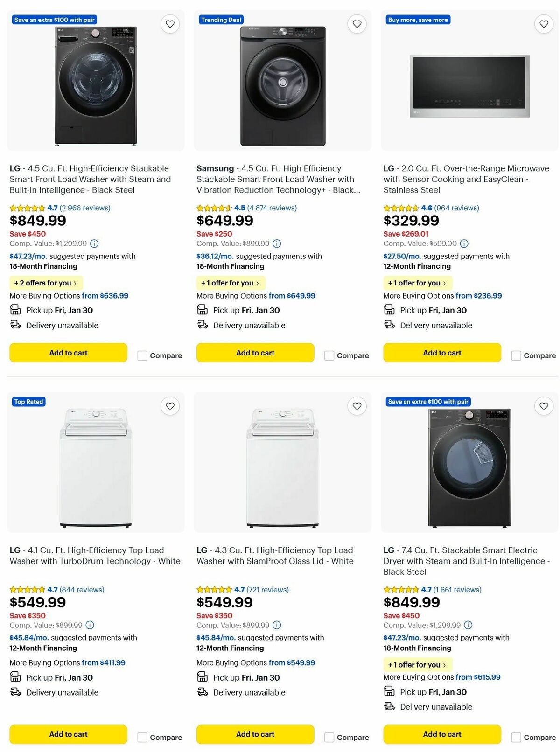Click the store pickup icon for the Samsung washer
Screen dimensions: 560x752
tap(203, 309)
